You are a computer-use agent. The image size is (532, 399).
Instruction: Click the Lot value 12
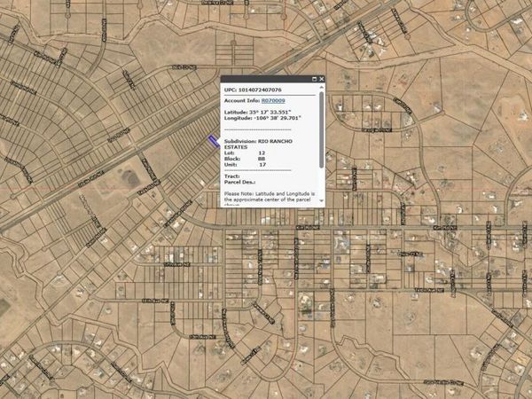click(262, 153)
